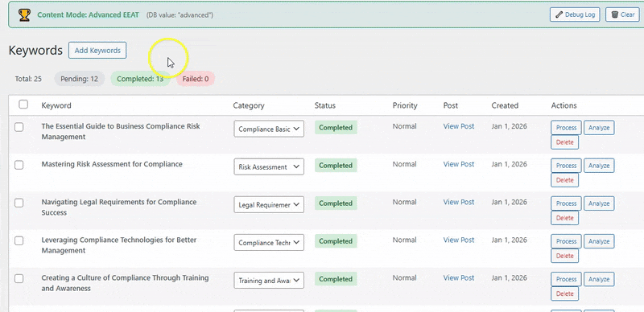Click the Keyword column header
The image size is (644, 312).
tap(56, 105)
